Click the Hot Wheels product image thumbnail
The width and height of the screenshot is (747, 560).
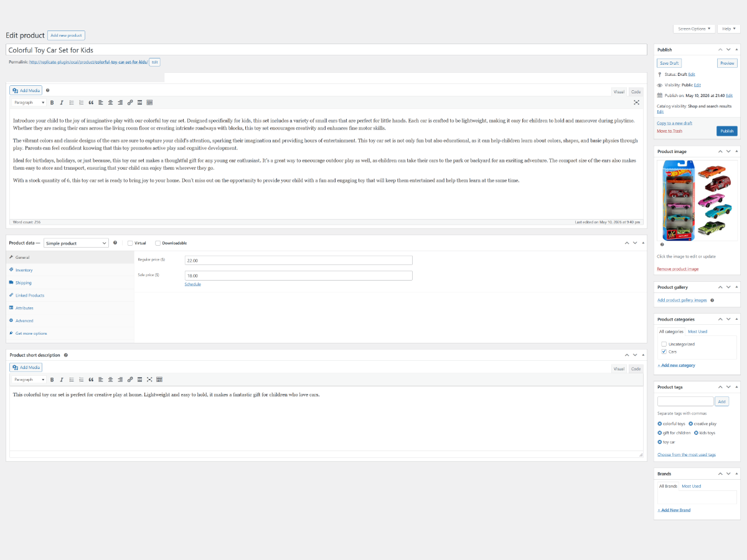(x=697, y=199)
